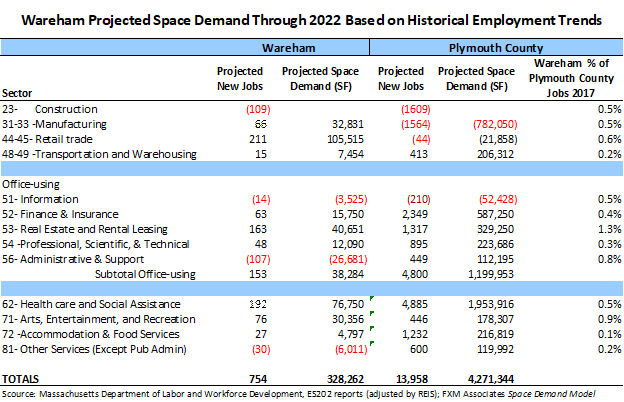Select the Sector column heading
This screenshot has width=624, height=402.
pos(17,93)
